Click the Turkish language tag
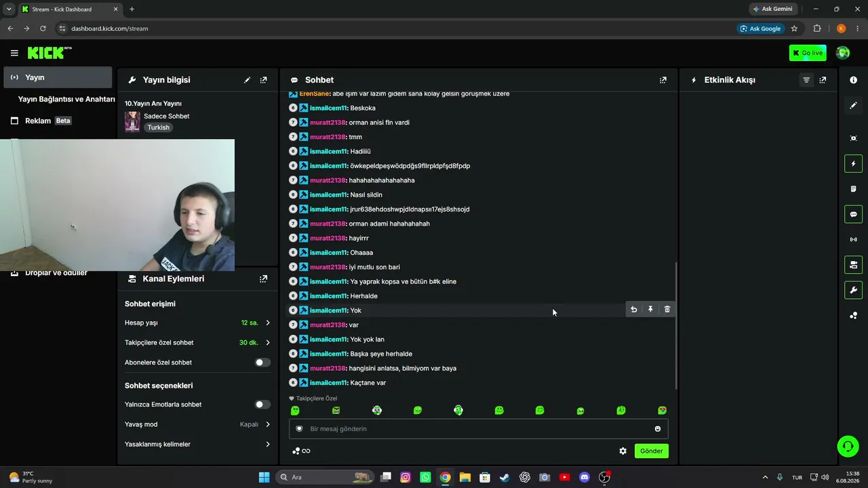 158,127
